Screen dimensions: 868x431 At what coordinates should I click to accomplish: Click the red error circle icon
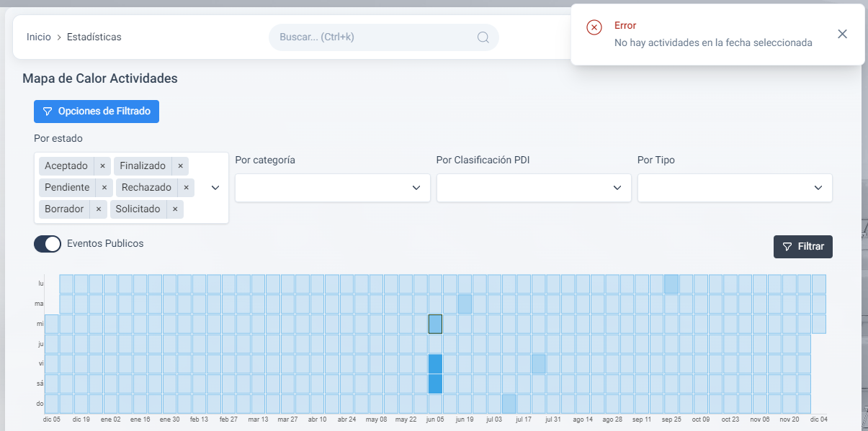coord(594,27)
